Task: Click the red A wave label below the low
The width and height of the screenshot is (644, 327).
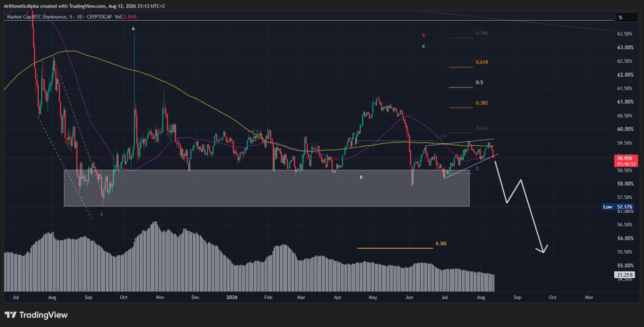Action: click(102, 214)
